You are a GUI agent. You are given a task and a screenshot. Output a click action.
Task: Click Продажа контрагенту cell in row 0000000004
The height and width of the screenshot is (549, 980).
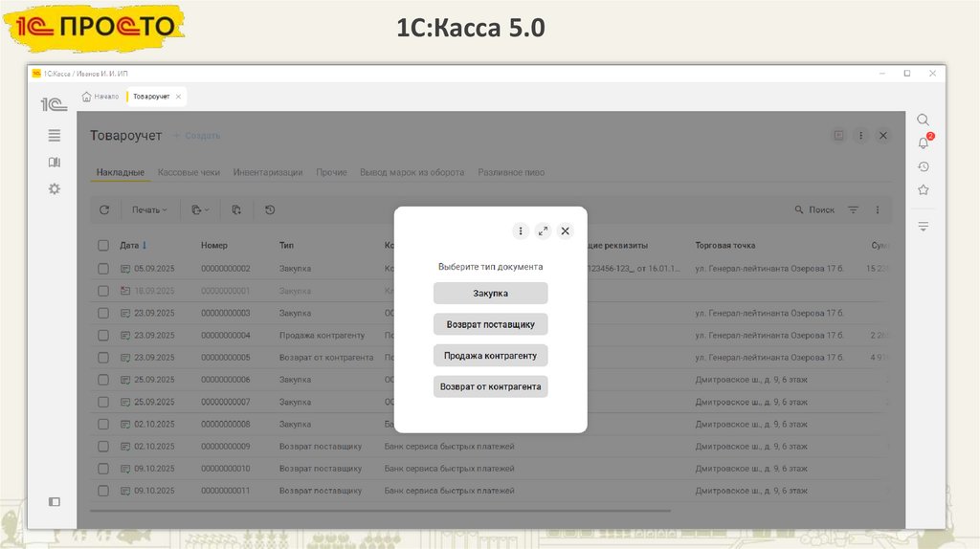[322, 336]
